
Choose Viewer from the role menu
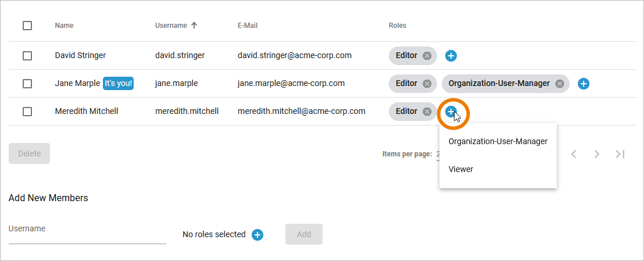pos(461,169)
